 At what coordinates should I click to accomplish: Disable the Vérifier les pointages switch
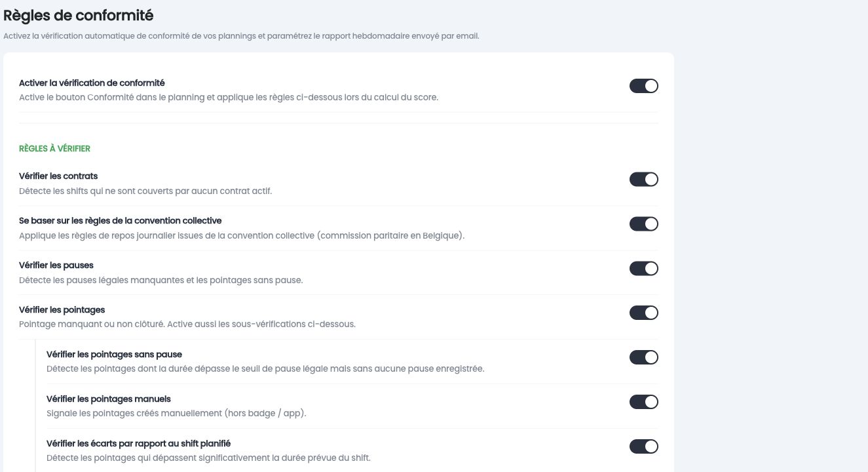(x=643, y=313)
